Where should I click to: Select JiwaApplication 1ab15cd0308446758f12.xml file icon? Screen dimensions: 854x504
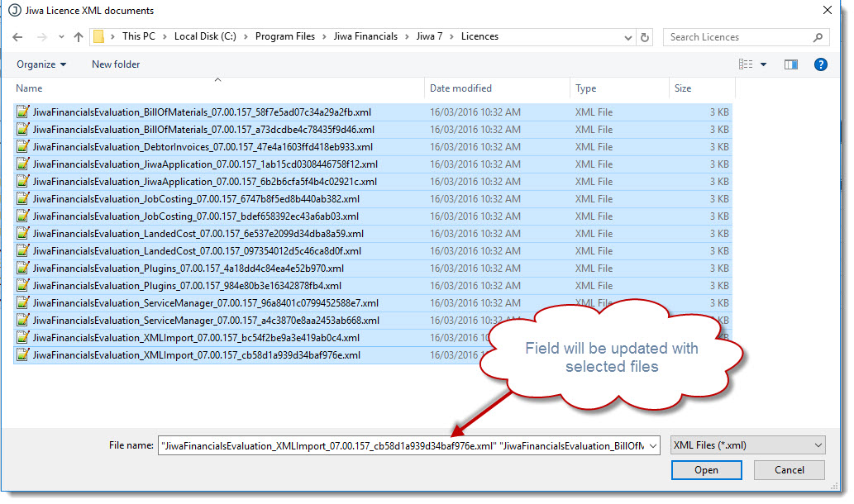22,164
